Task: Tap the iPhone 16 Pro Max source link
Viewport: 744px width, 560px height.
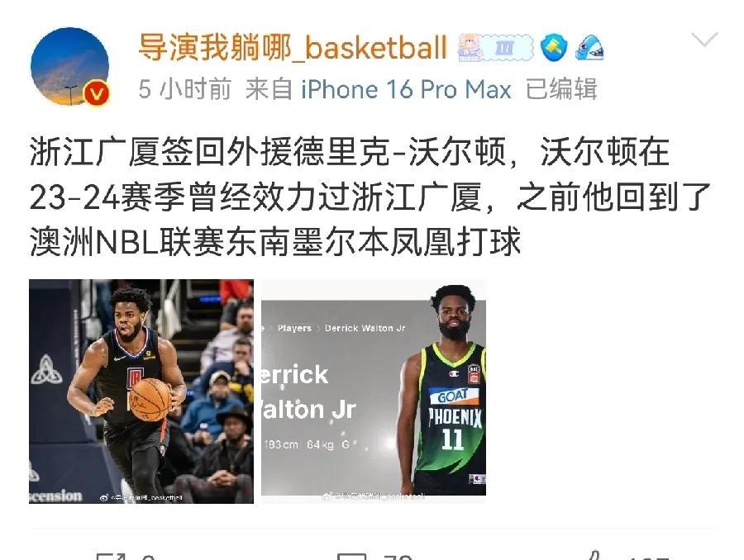Action: [x=406, y=90]
